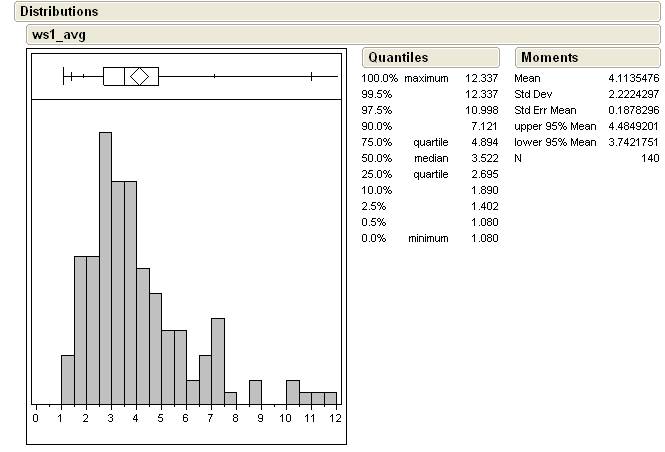Collapse the Distributions outline header

point(59,12)
